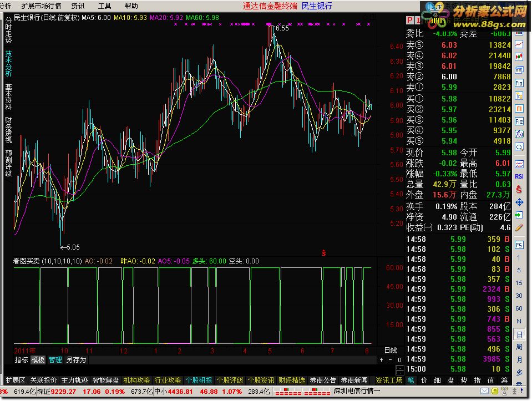Select the 笔 tick detail tab
The height and width of the screenshot is (401, 532).
[x=411, y=380]
